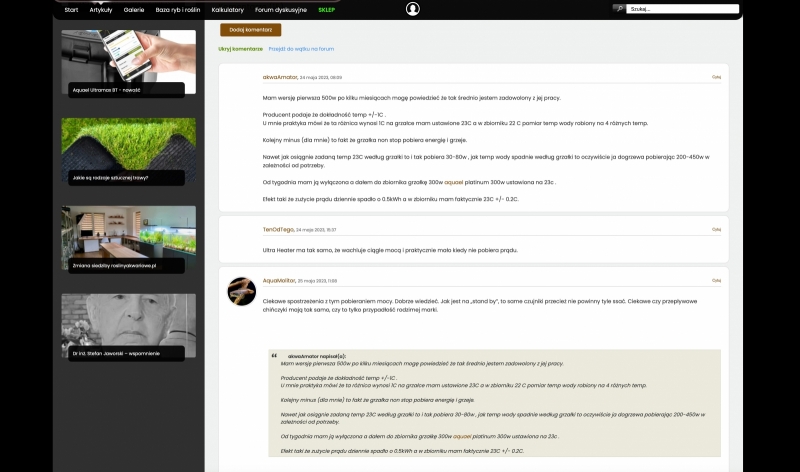Screen dimensions: 800x472
Task: Click the Dodaj komentarz button
Action: [251, 30]
